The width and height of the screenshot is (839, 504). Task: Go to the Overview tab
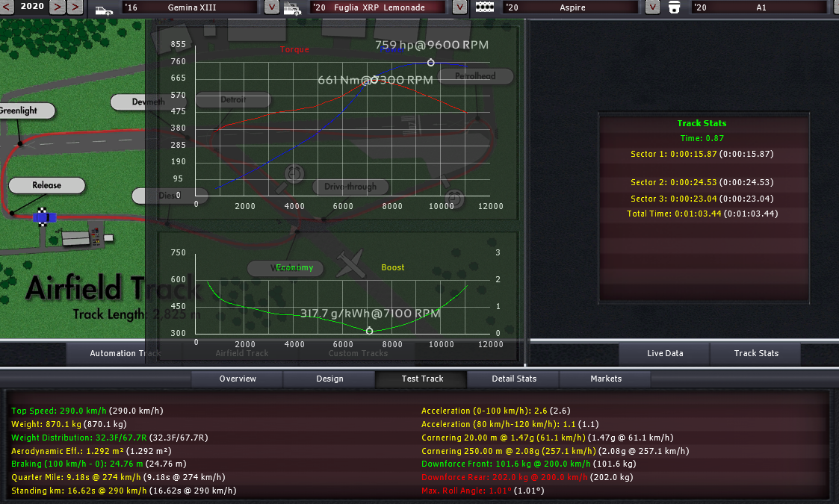tap(238, 379)
